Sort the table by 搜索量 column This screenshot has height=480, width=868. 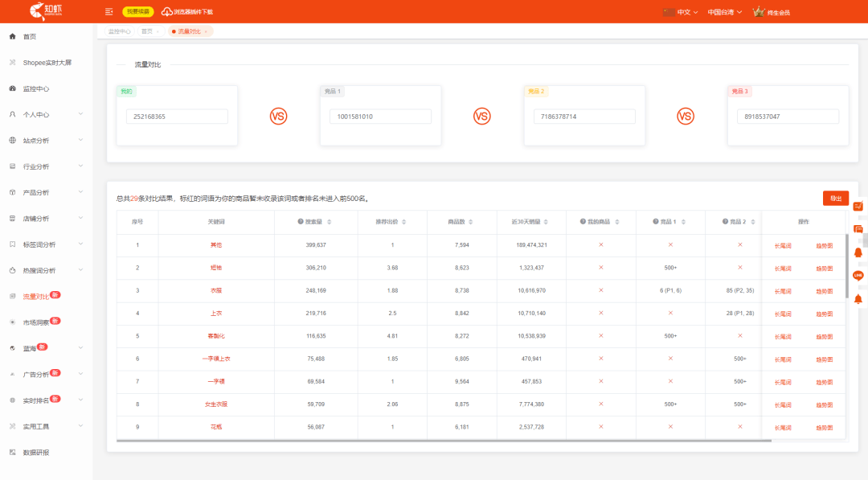pos(329,222)
